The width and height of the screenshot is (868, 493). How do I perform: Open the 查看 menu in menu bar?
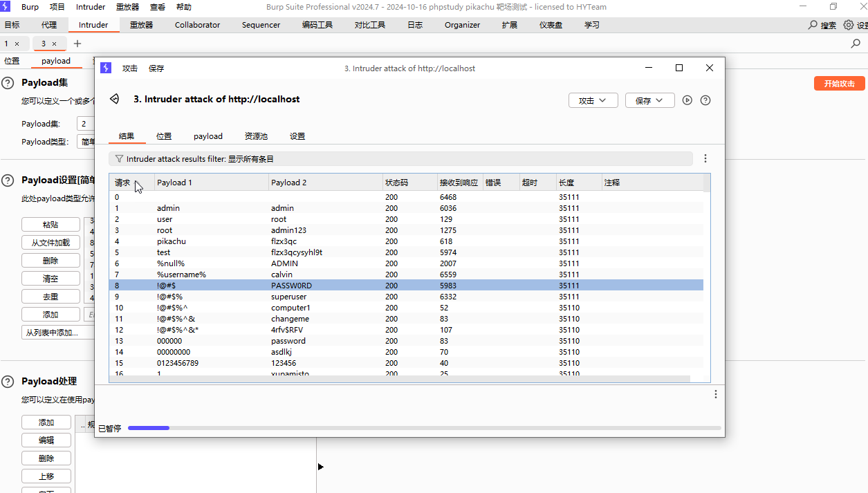157,7
